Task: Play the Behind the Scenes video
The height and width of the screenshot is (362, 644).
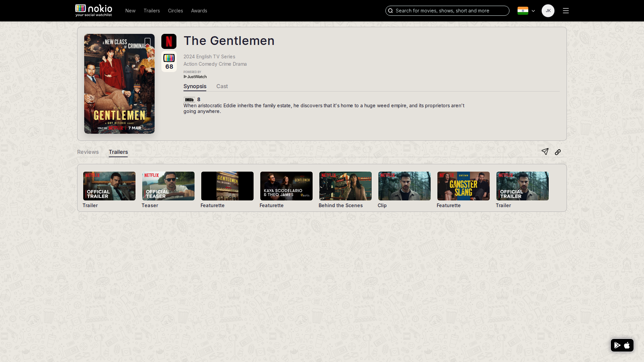Action: (345, 186)
